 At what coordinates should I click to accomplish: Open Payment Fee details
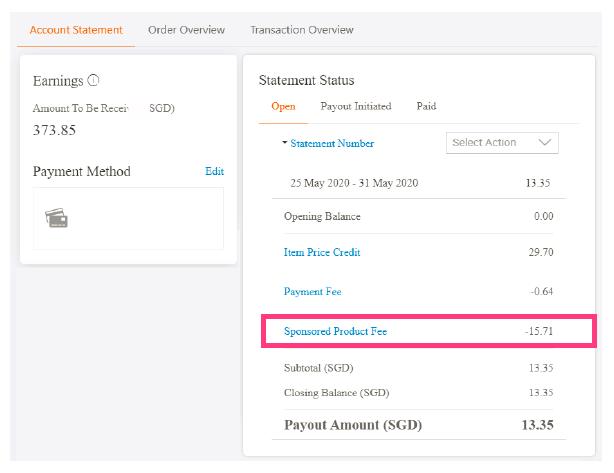coord(313,292)
